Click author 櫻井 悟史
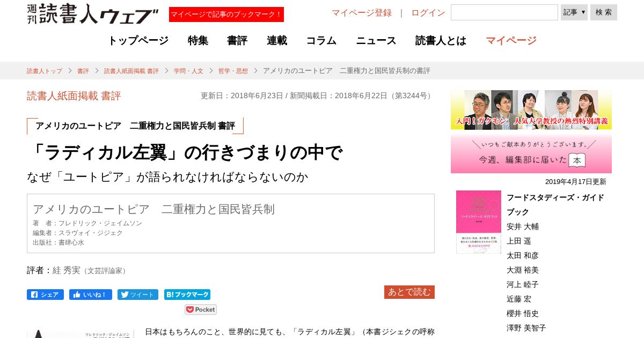The width and height of the screenshot is (644, 338). [523, 313]
